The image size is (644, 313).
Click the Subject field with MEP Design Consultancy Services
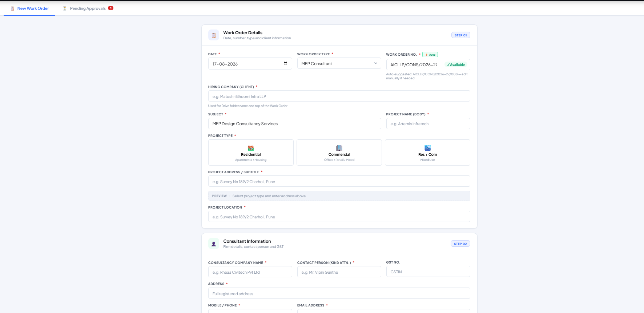[294, 124]
